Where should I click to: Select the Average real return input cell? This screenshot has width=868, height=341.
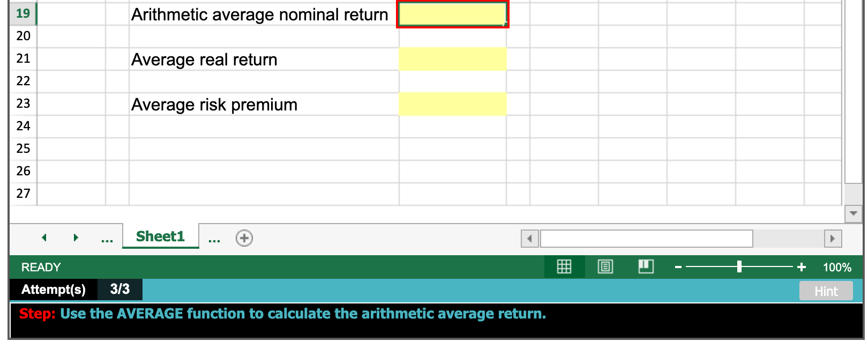pos(453,59)
